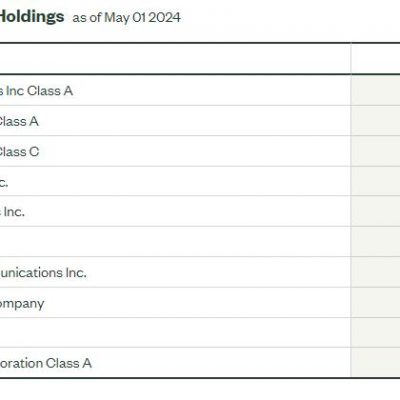The image size is (400, 400).
Task: Select the "oration Class A" holding
Action: pos(45,363)
